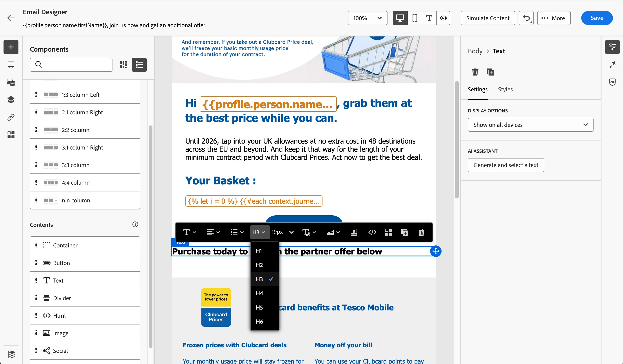Open the More options menu
Viewport: 623px width, 364px height.
[x=554, y=18]
